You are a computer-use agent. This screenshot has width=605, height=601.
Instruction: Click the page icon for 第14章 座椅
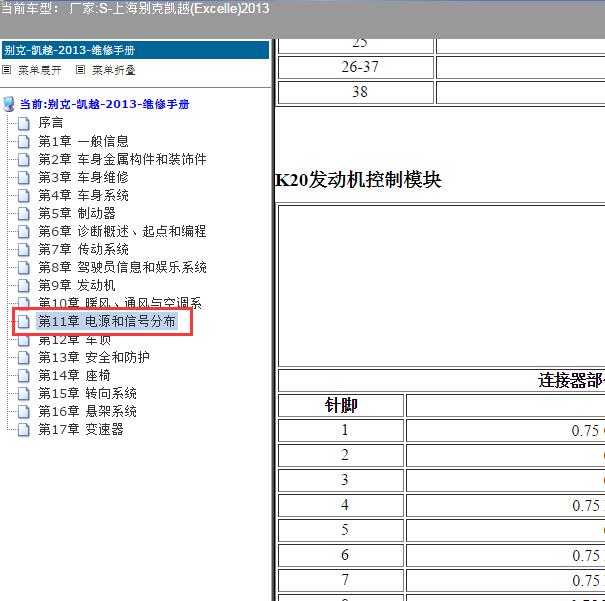(x=24, y=375)
